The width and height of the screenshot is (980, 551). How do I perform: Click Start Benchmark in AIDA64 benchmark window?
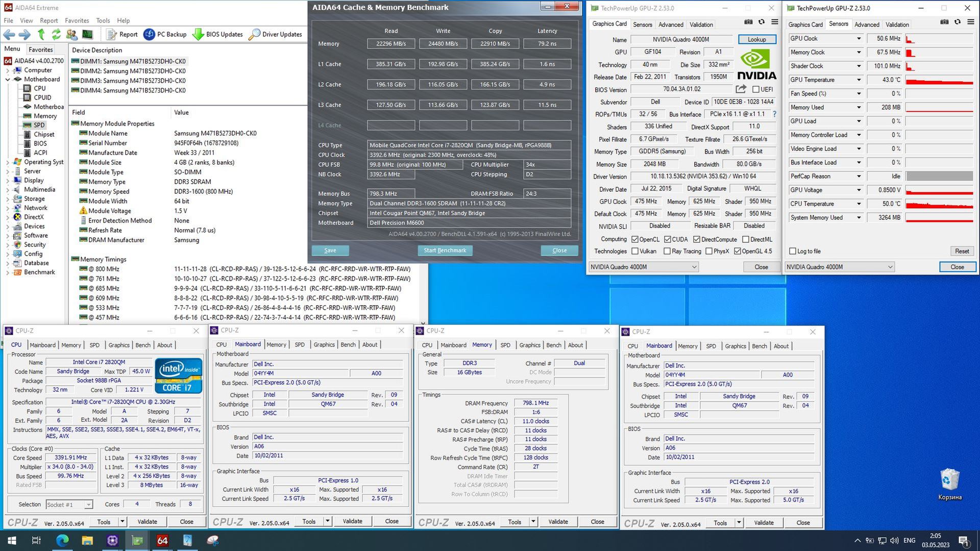coord(445,251)
